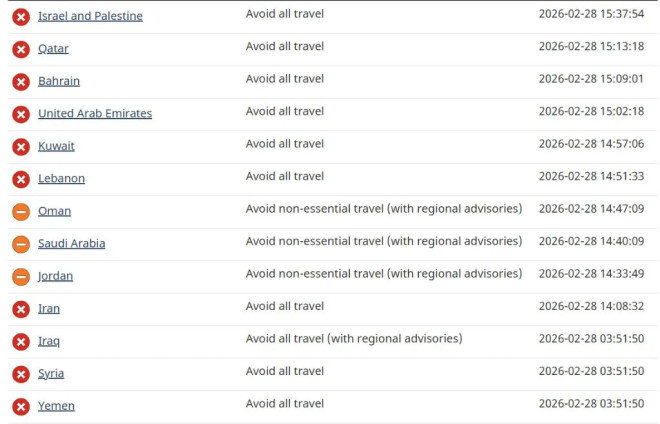Click the orange icon next to Saudi Arabia

21,244
